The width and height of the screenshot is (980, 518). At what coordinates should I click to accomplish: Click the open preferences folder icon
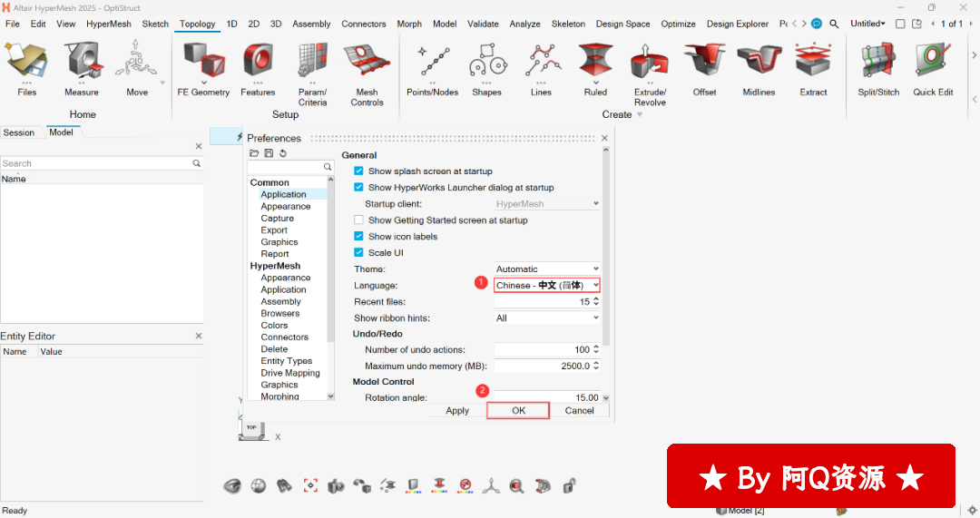tap(254, 153)
